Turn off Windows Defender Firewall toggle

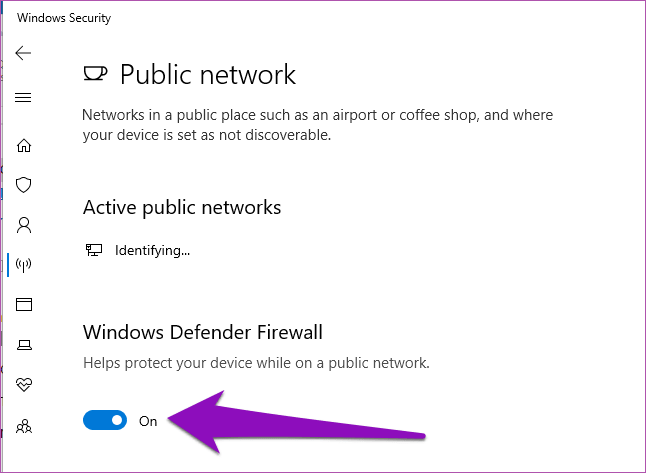[x=105, y=421]
